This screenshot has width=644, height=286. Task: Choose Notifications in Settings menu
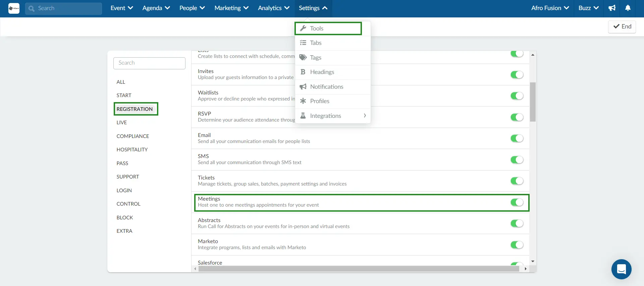333,87
